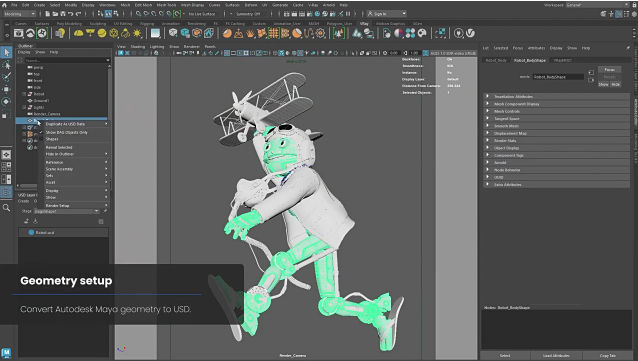This screenshot has height=361, width=638.
Task: Click the open scene folder icon
Action: pyautogui.click(x=55, y=14)
